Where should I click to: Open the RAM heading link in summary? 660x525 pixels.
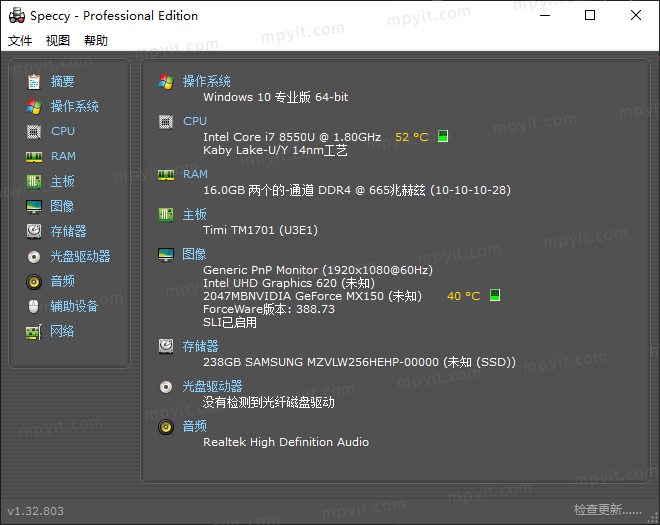click(x=195, y=174)
